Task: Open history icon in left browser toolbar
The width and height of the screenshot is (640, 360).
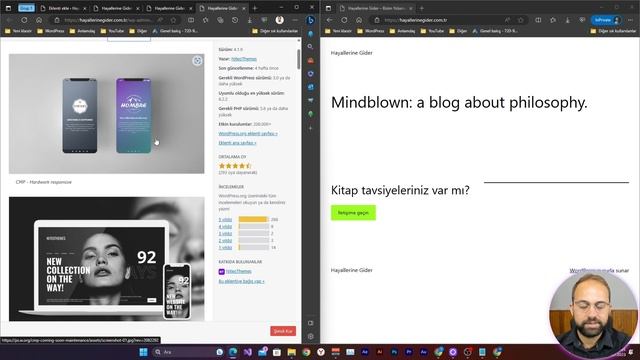Action: click(235, 20)
